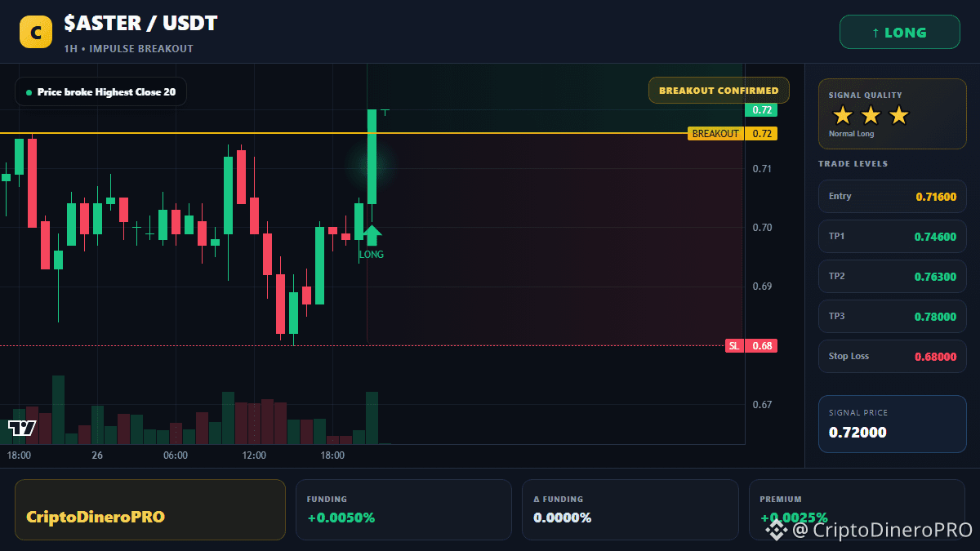The width and height of the screenshot is (980, 551).
Task: Click the Entry 0.71600 row
Action: pos(892,196)
